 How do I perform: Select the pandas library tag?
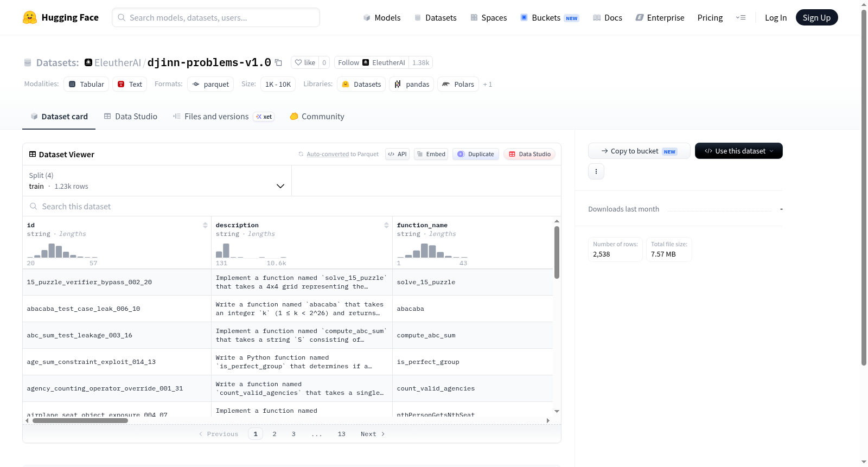click(x=411, y=84)
